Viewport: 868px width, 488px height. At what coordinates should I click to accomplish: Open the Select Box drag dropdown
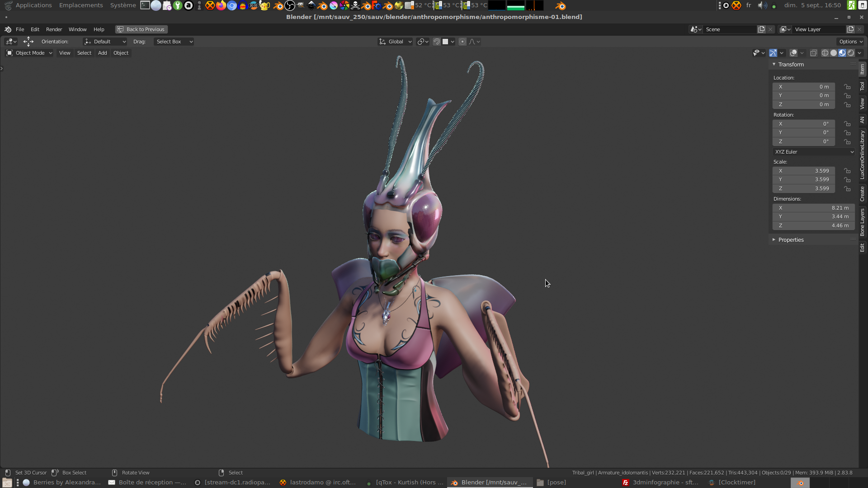coord(174,42)
